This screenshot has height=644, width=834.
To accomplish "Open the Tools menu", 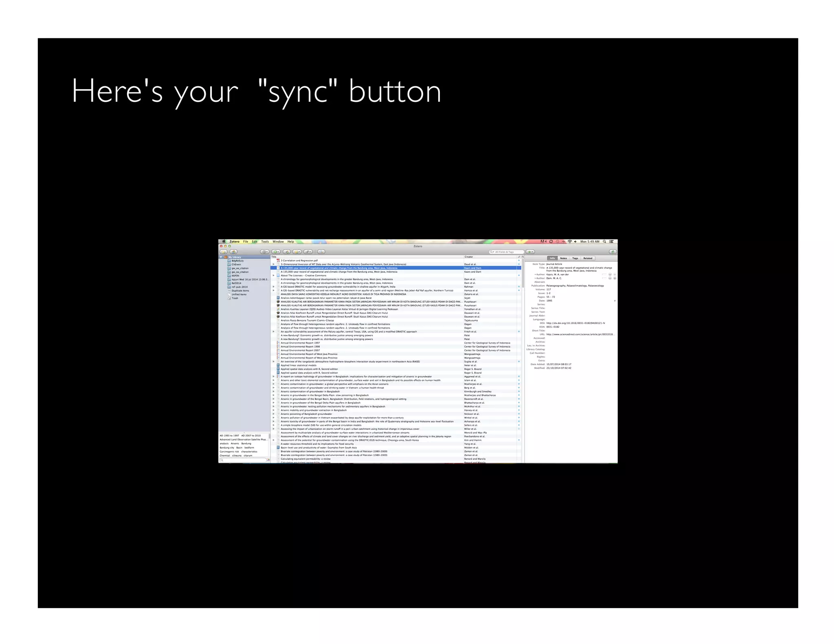I will (x=265, y=241).
